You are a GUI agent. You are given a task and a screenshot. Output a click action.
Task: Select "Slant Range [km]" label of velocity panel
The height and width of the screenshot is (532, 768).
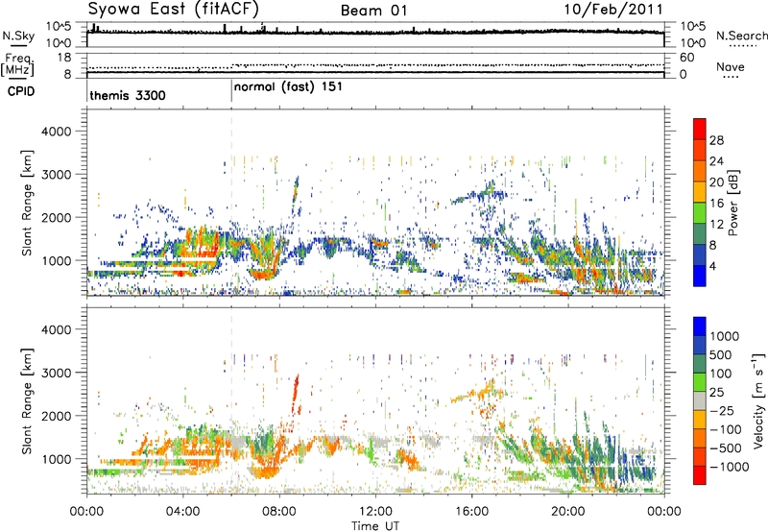click(27, 401)
